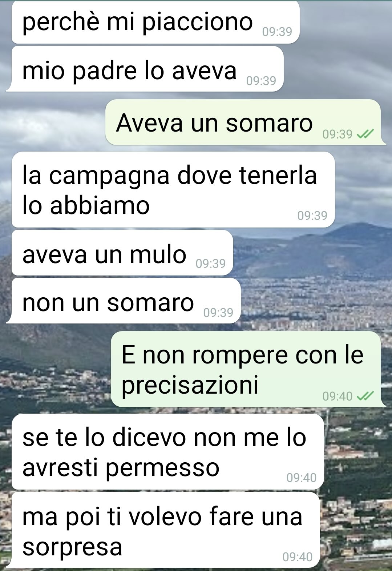Tap read-receipt ticks on the 09:40 sent message
The width and height of the screenshot is (392, 571).
(x=365, y=396)
